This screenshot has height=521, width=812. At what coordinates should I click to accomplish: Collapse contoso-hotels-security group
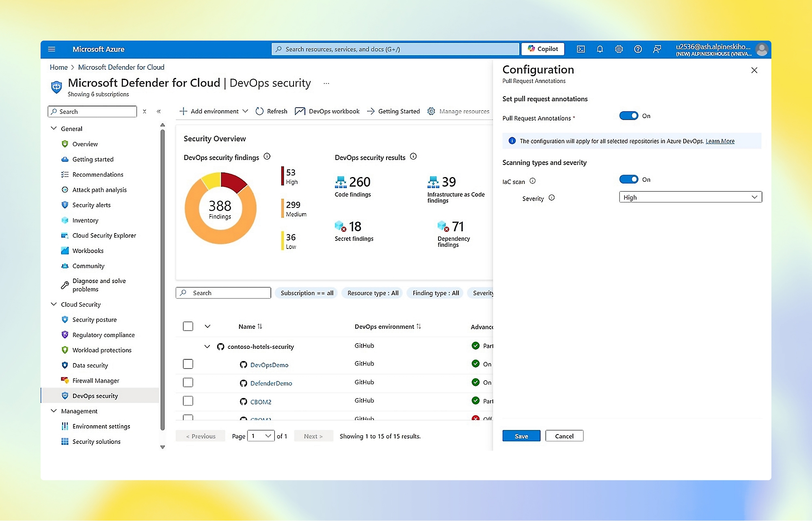coord(207,346)
